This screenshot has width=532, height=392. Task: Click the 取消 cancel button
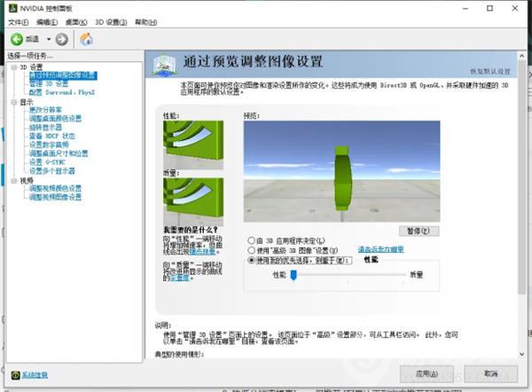(x=490, y=374)
